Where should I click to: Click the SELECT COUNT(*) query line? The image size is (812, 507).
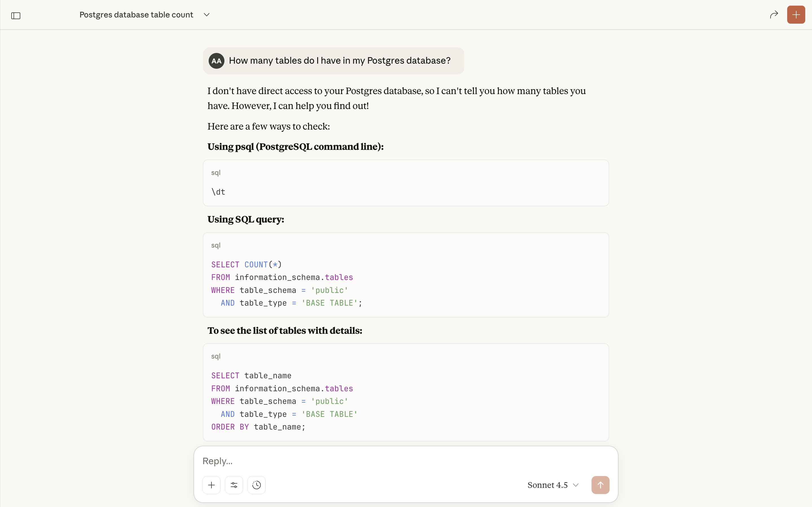[246, 264]
